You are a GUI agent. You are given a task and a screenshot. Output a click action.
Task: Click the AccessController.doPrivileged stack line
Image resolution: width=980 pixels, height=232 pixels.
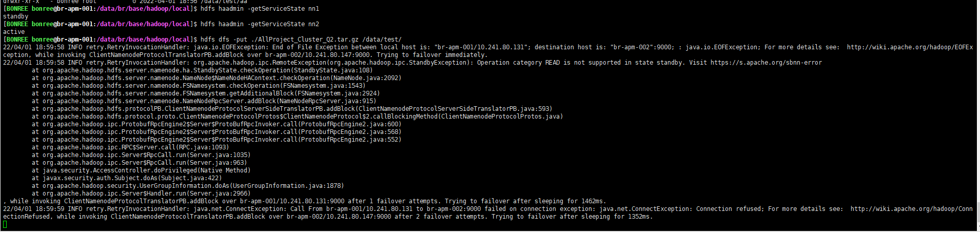click(141, 170)
